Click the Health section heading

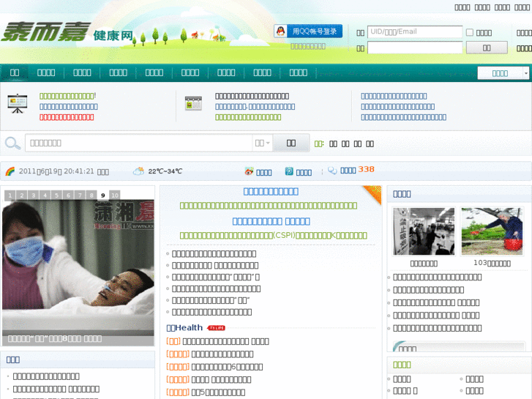click(184, 328)
